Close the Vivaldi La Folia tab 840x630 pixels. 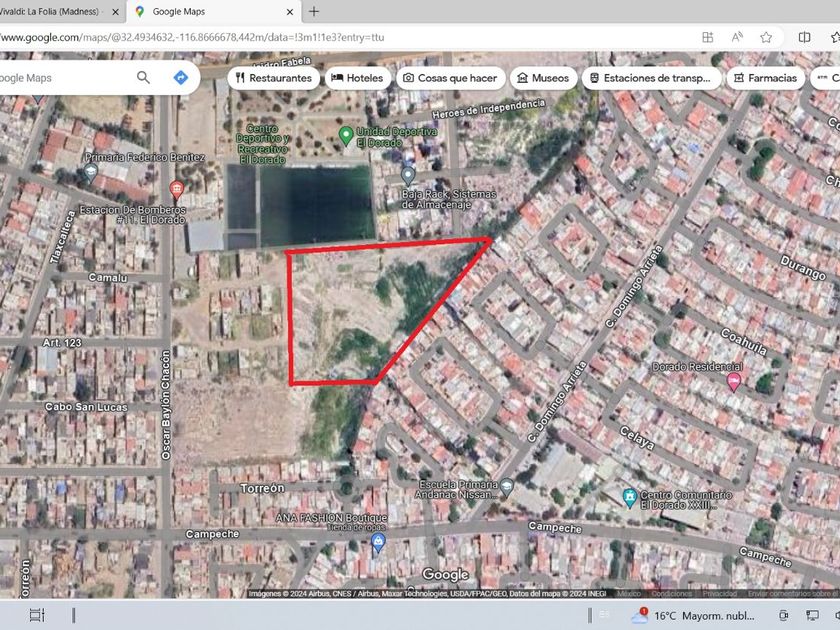coord(115,12)
